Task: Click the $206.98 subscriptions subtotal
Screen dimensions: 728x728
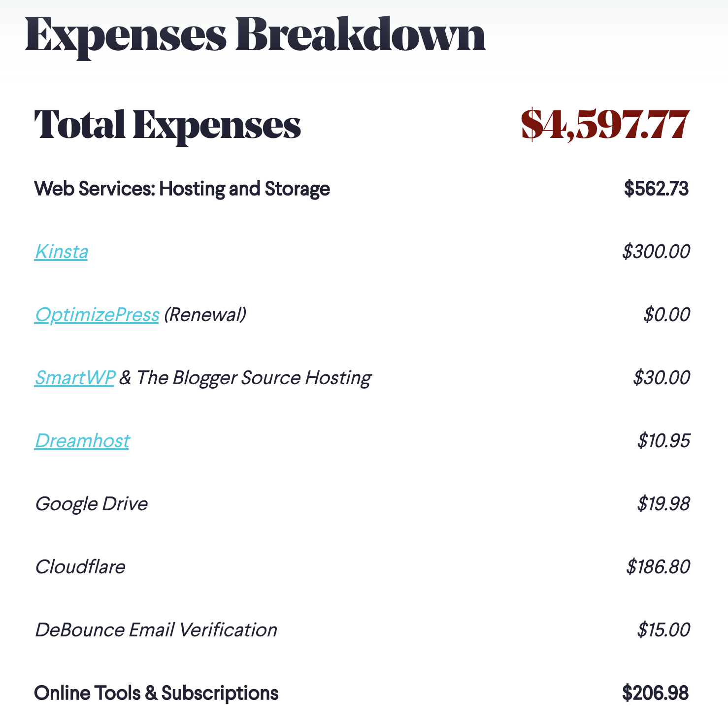Action: 655,693
